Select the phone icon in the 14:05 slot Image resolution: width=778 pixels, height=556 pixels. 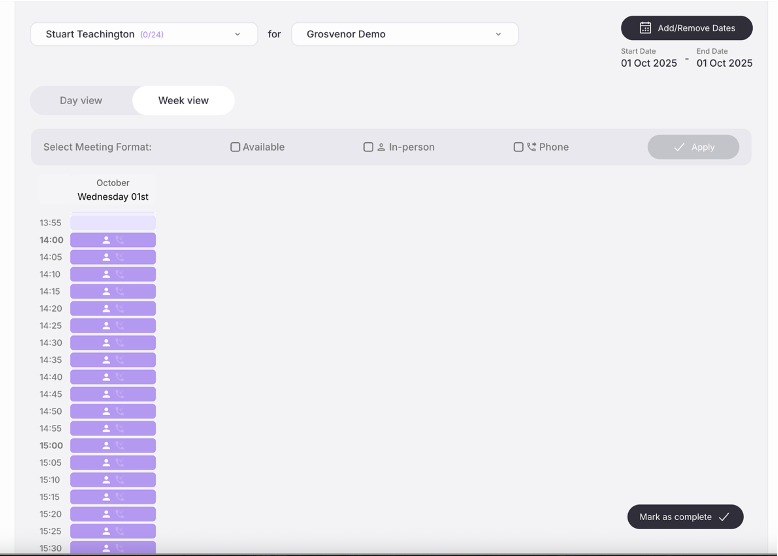[120, 257]
